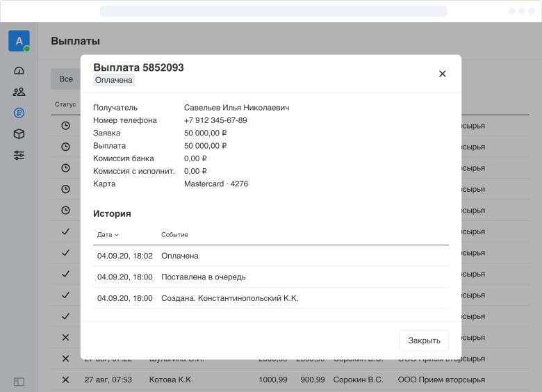The height and width of the screenshot is (392, 542).
Task: Sort history by 'Дата' column chevron
Action: click(x=116, y=235)
